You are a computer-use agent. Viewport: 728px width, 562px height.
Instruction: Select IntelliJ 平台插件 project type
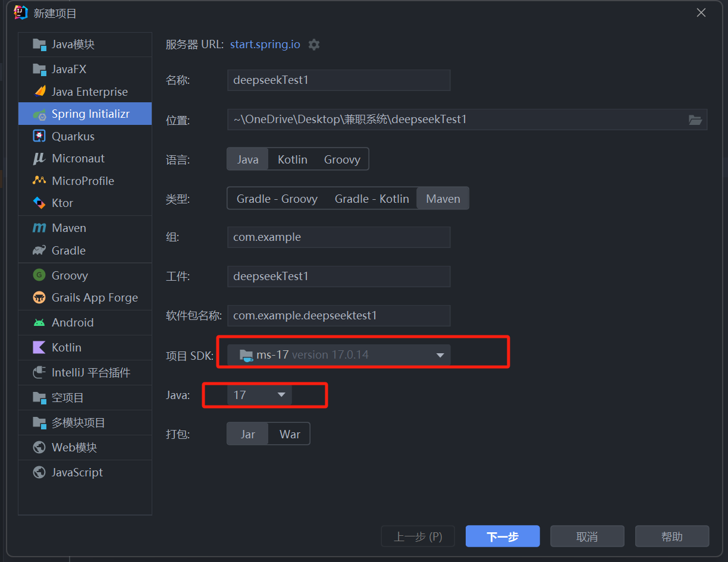(x=85, y=373)
